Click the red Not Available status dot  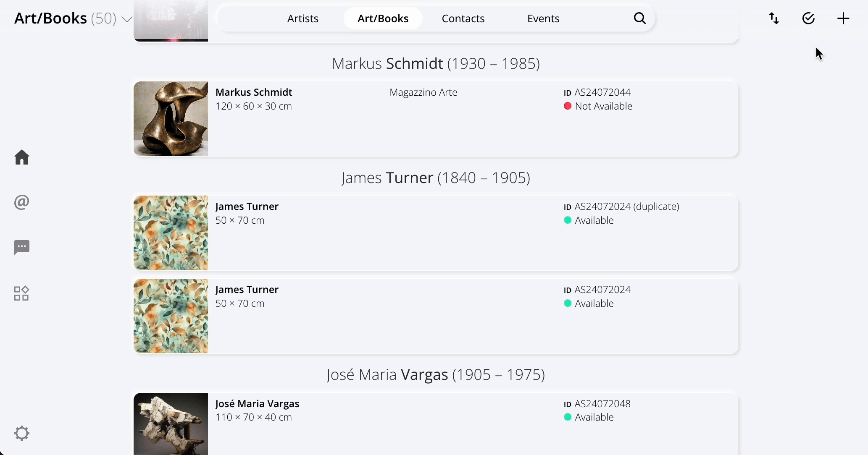click(x=567, y=106)
